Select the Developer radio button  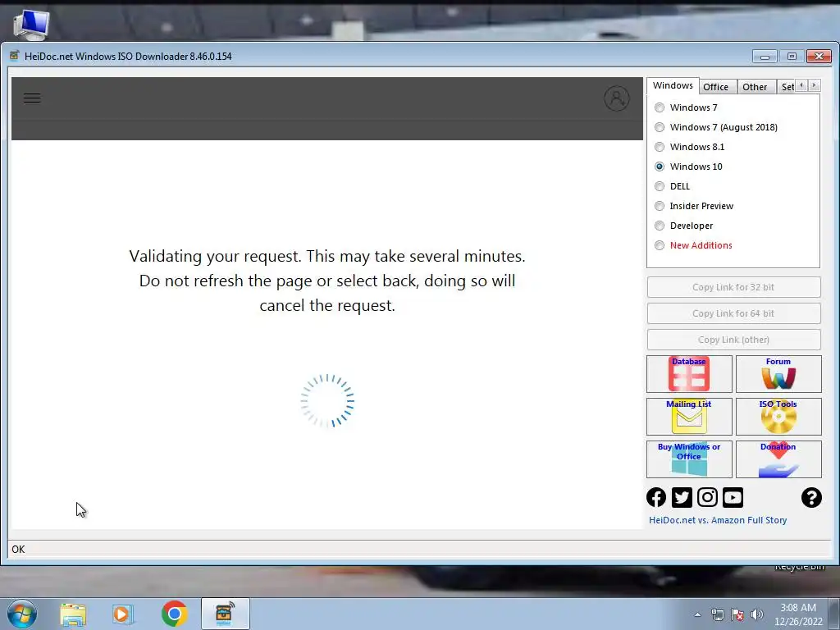(660, 226)
